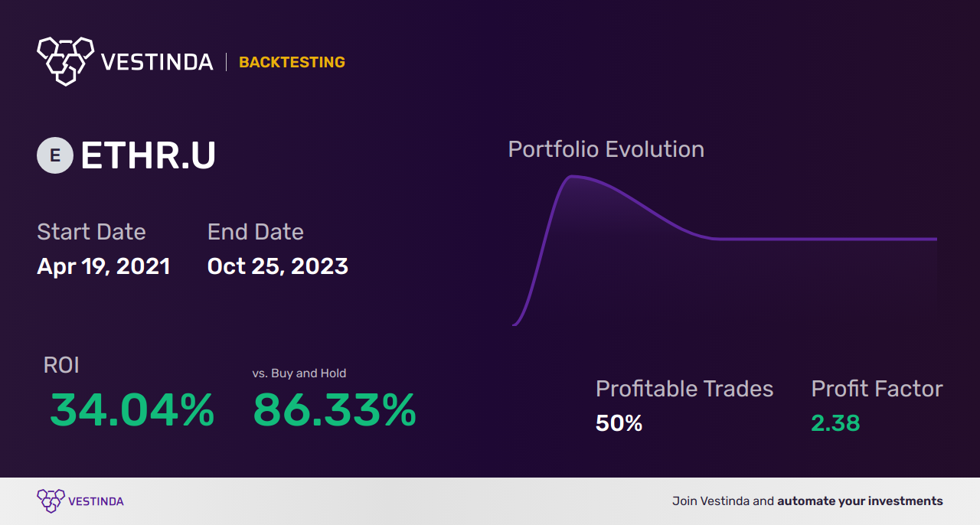Click the Vestinda hexagon logo icon at top

[x=65, y=60]
